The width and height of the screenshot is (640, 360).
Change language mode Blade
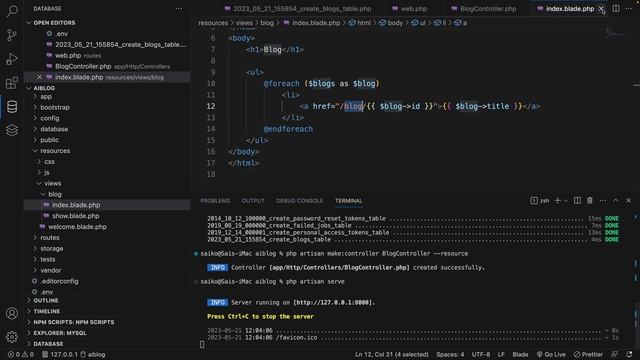[520, 354]
